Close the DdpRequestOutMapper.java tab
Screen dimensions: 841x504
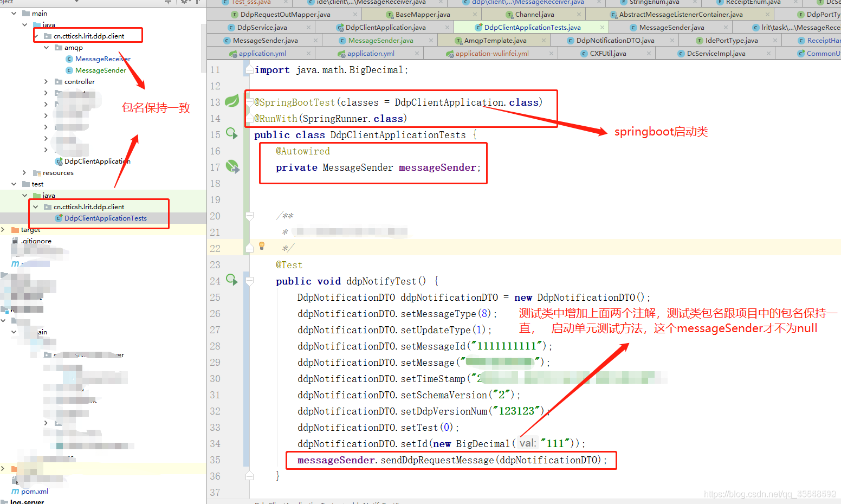[x=355, y=14]
